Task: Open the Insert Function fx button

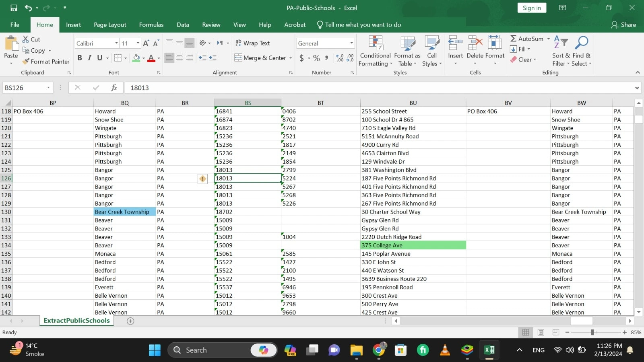Action: click(114, 88)
